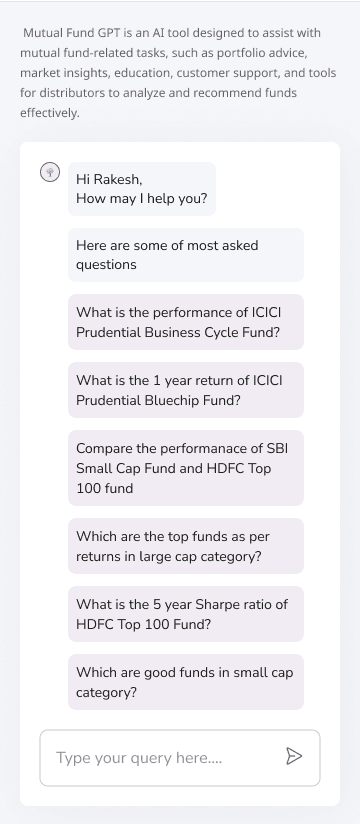Click the paper-plane send icon
Viewport: 360px width, 824px height.
[294, 756]
